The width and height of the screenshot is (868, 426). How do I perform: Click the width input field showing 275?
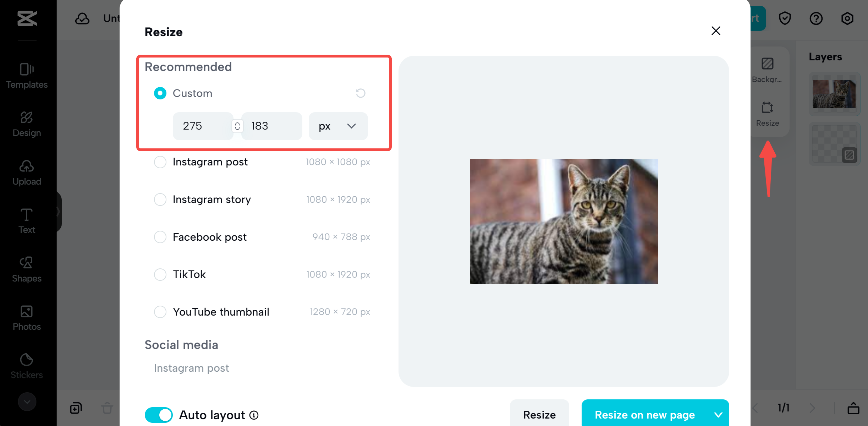[x=202, y=126]
